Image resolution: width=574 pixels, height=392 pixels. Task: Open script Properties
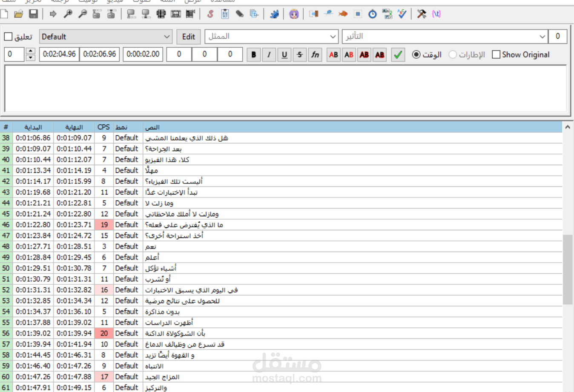[225, 14]
